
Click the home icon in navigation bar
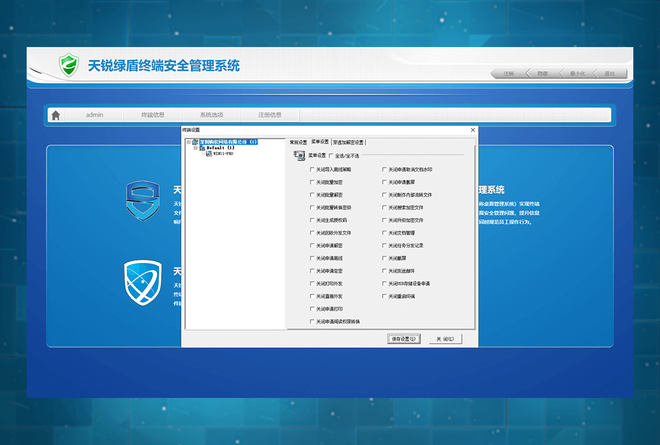pyautogui.click(x=56, y=115)
